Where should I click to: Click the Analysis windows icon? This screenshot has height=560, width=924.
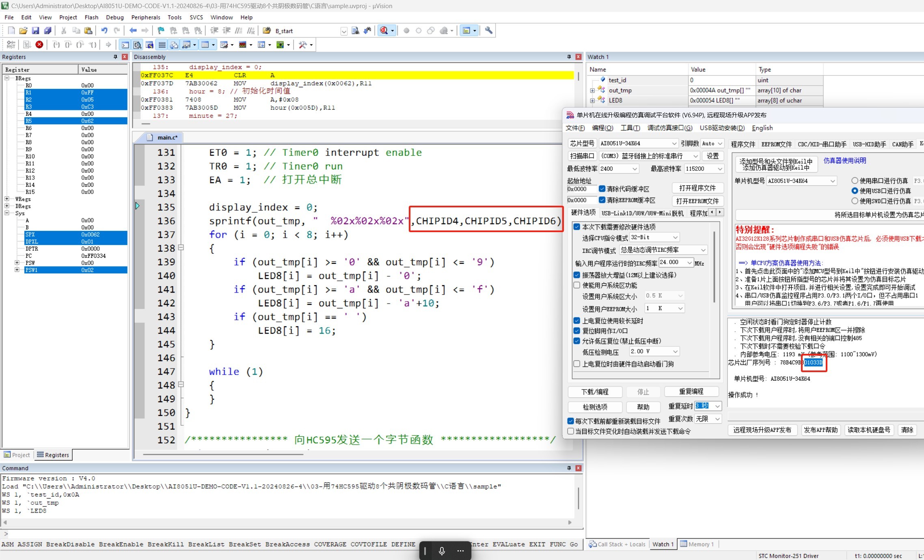[242, 45]
